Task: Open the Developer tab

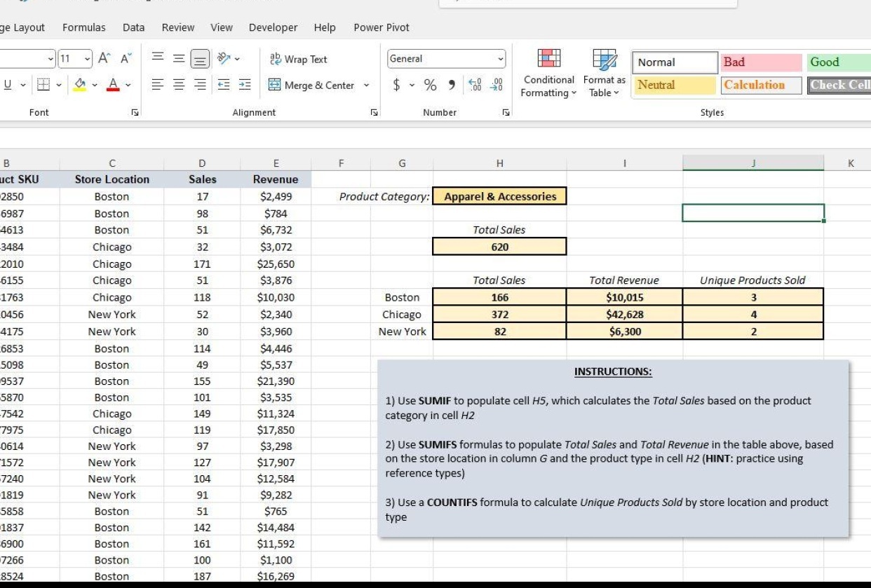Action: point(273,27)
